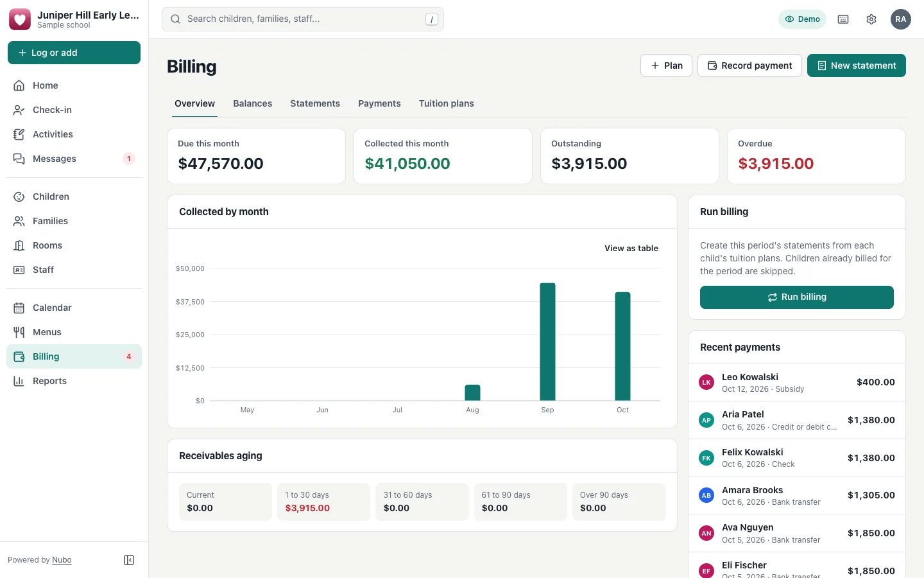Click the Juniper Hill heart logo icon
924x578 pixels.
20,19
